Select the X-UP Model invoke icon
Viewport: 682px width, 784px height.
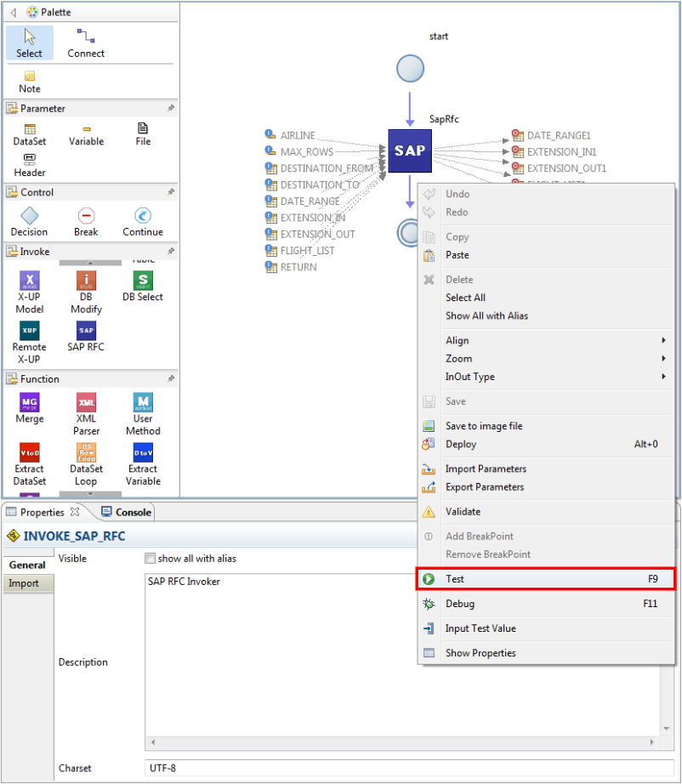click(30, 292)
